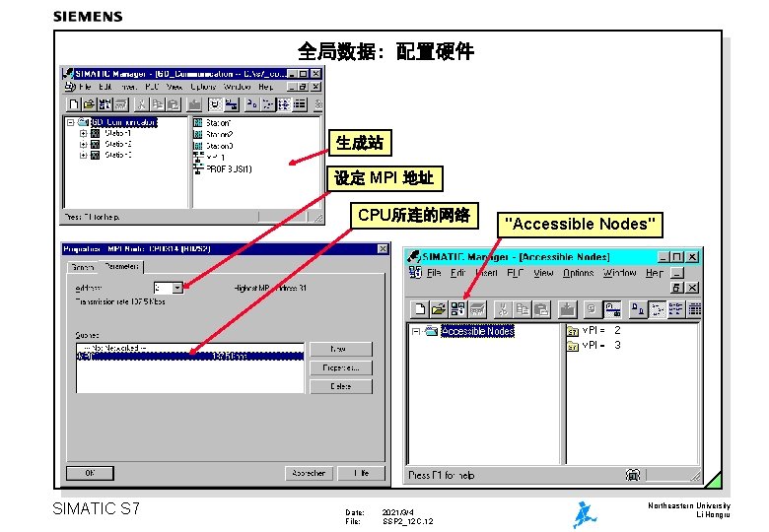
Task: Select MPI = 2 folder icon in Accessible Nodes
Action: point(573,331)
